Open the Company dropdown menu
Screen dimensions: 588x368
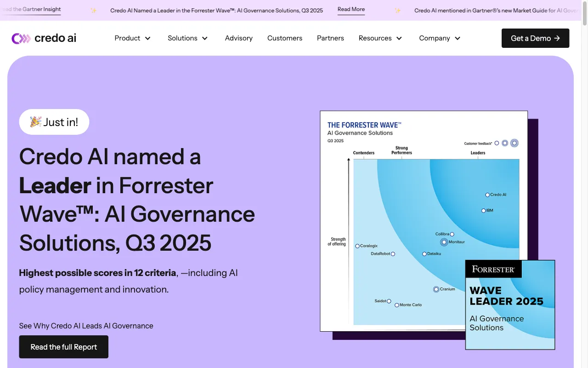440,38
